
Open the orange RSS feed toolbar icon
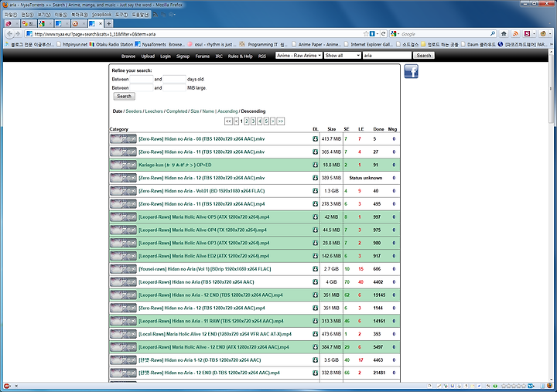515,34
